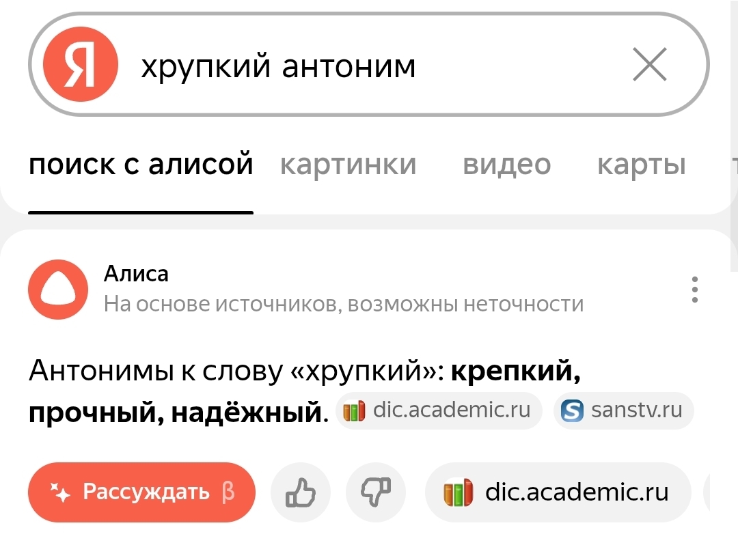Screen dimensions: 738x560
Task: Click the book icon in bottom chip
Action: point(458,493)
